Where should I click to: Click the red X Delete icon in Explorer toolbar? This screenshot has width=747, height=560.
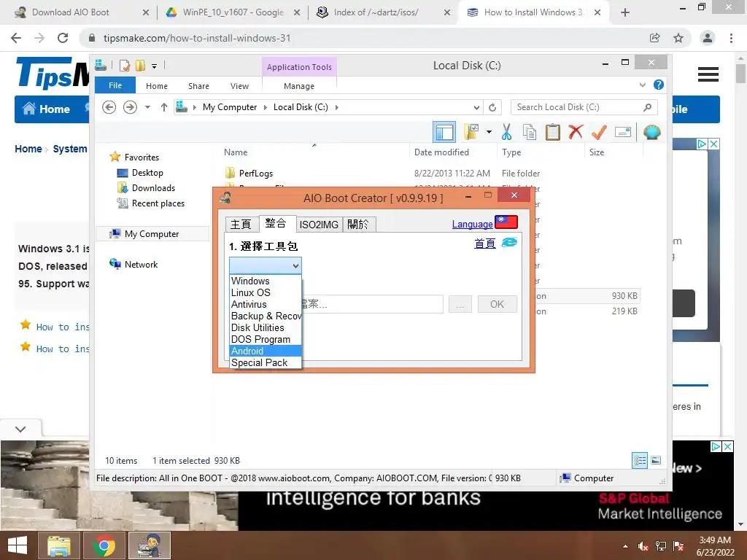pyautogui.click(x=576, y=131)
